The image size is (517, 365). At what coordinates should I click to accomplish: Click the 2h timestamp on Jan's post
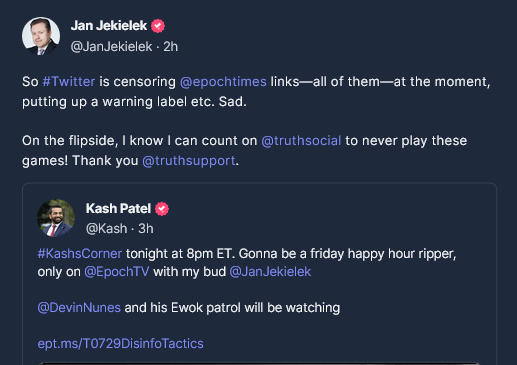170,47
